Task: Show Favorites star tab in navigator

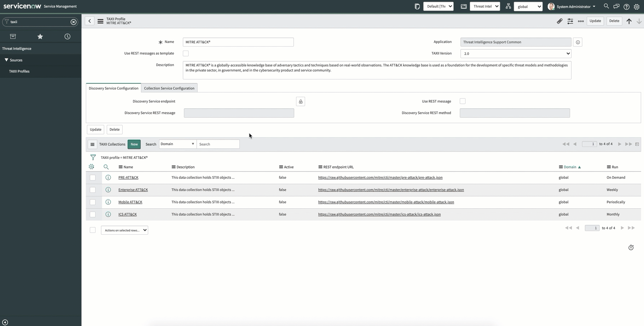Action: click(40, 36)
